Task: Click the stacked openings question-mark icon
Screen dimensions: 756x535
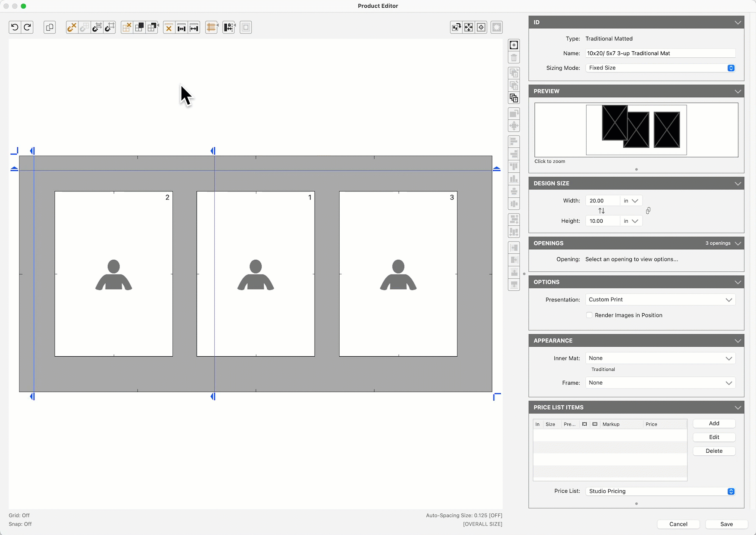Action: pos(514,98)
